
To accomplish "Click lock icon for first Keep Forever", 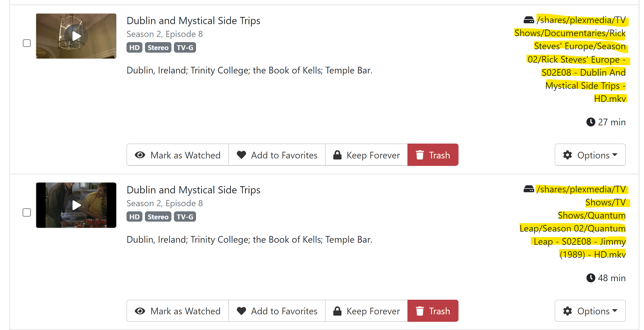I will click(x=337, y=155).
